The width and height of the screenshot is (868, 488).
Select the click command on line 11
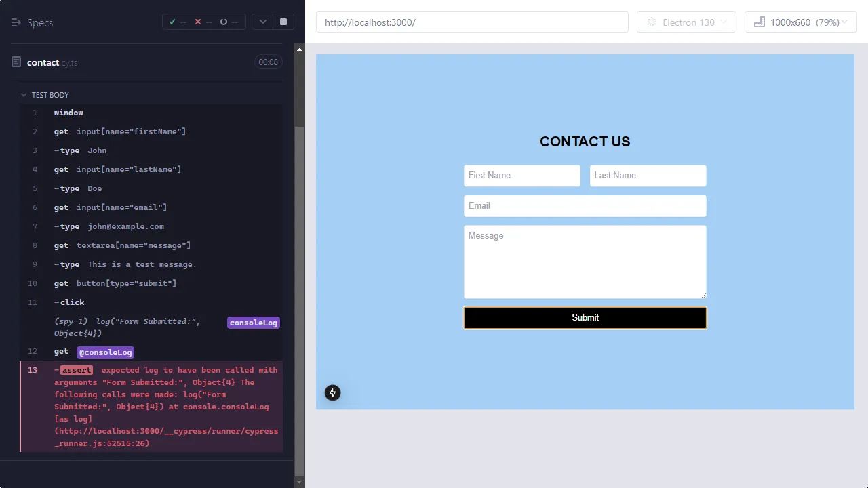[x=152, y=302]
